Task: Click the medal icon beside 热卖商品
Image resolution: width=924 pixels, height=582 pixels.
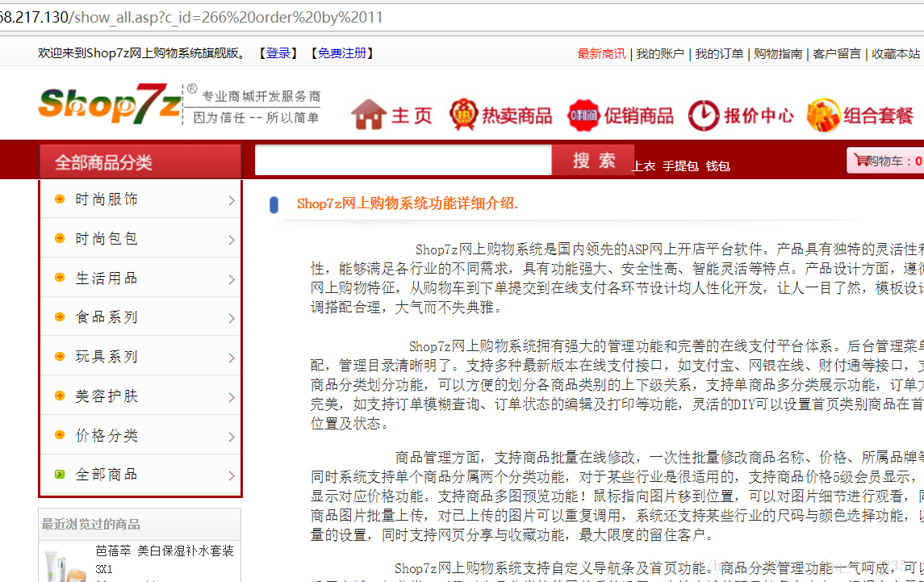Action: [x=463, y=115]
